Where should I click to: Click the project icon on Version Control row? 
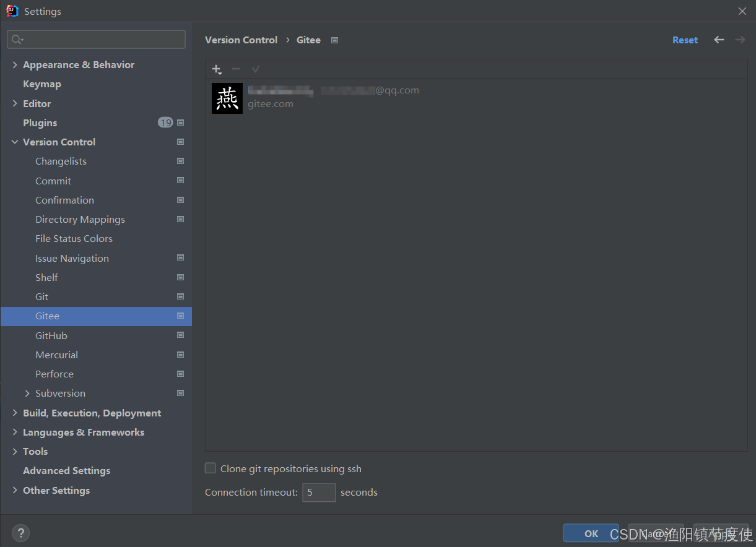[180, 142]
